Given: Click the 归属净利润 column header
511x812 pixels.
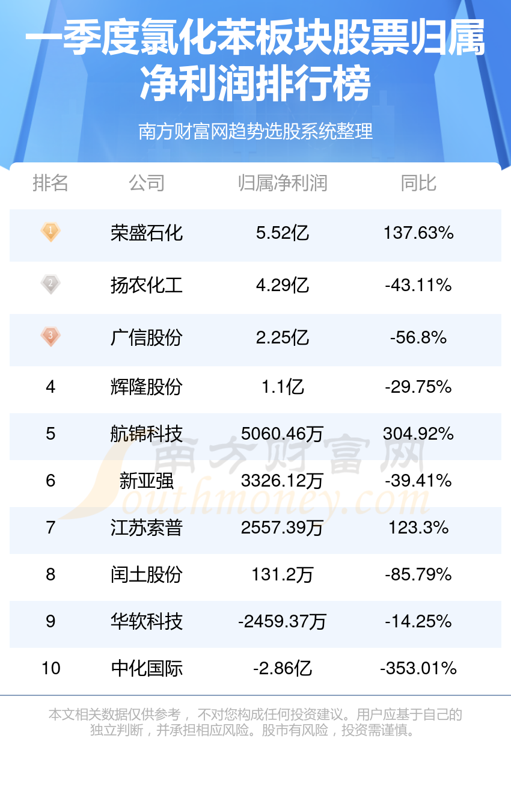Looking at the screenshot, I should pyautogui.click(x=282, y=183).
